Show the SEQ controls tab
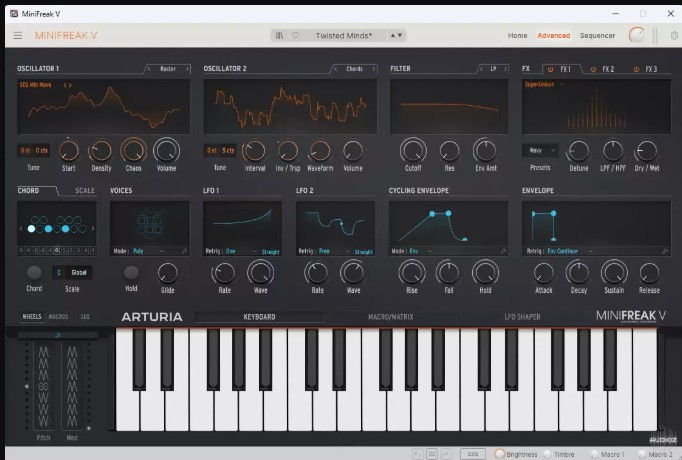682x460 pixels. (x=85, y=317)
